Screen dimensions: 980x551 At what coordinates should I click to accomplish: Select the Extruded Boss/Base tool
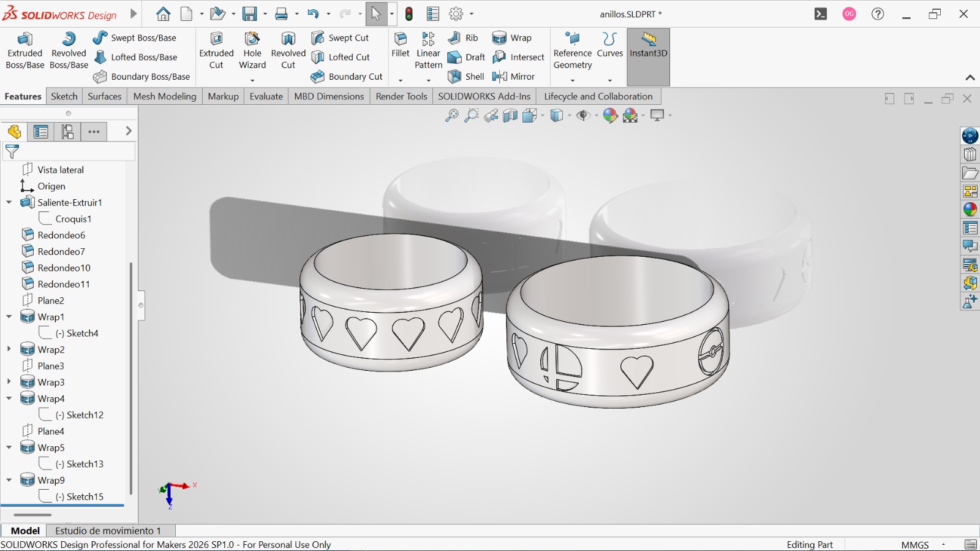25,50
